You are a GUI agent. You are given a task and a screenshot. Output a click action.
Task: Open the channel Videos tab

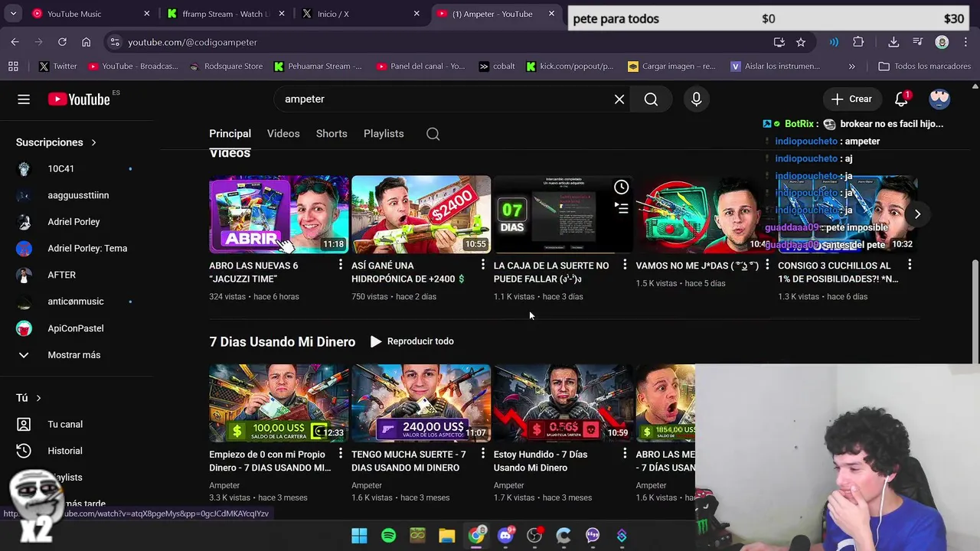[283, 133]
